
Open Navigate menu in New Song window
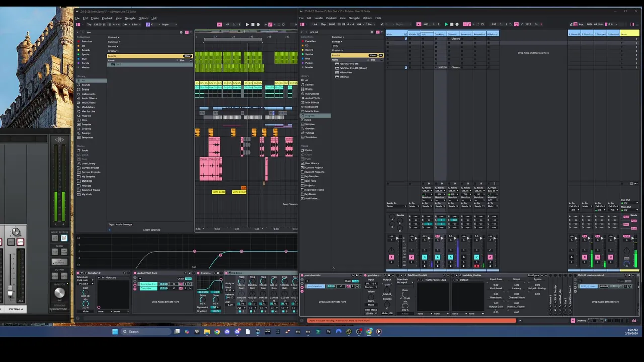(x=130, y=18)
